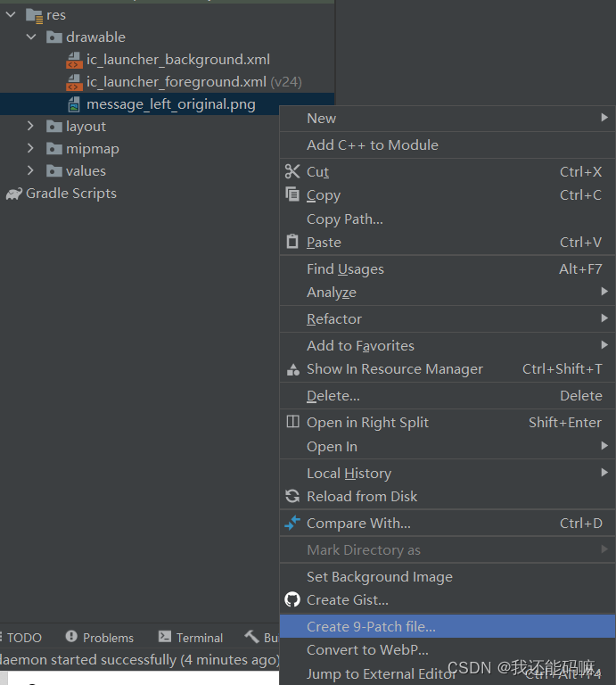Click the Problems warning icon
This screenshot has height=685, width=616.
71,637
